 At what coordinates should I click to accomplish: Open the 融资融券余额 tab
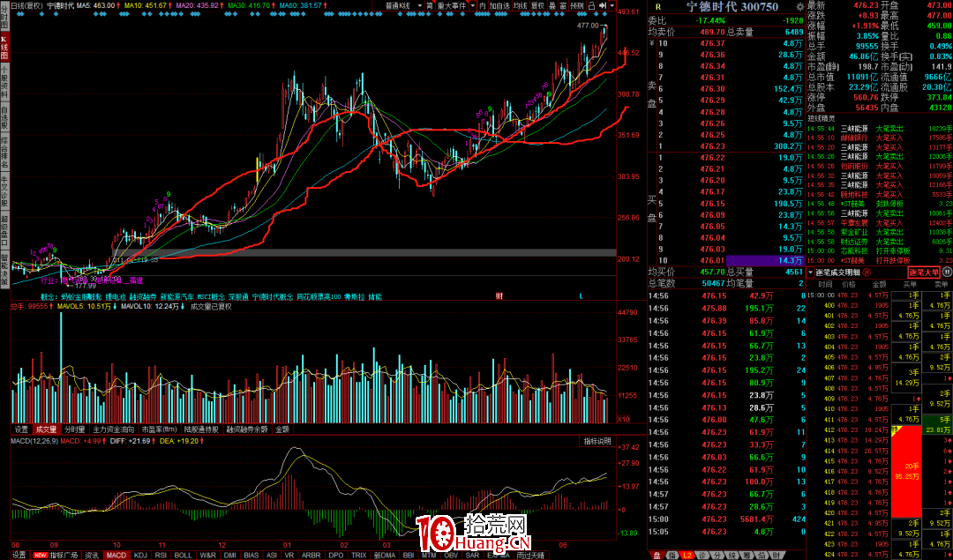pos(247,429)
